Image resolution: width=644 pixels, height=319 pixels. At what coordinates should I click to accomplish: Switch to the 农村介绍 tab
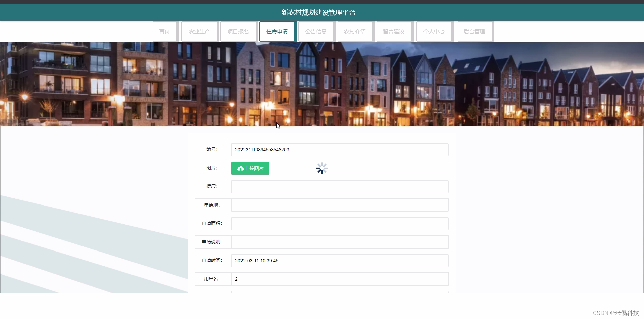[x=355, y=31]
